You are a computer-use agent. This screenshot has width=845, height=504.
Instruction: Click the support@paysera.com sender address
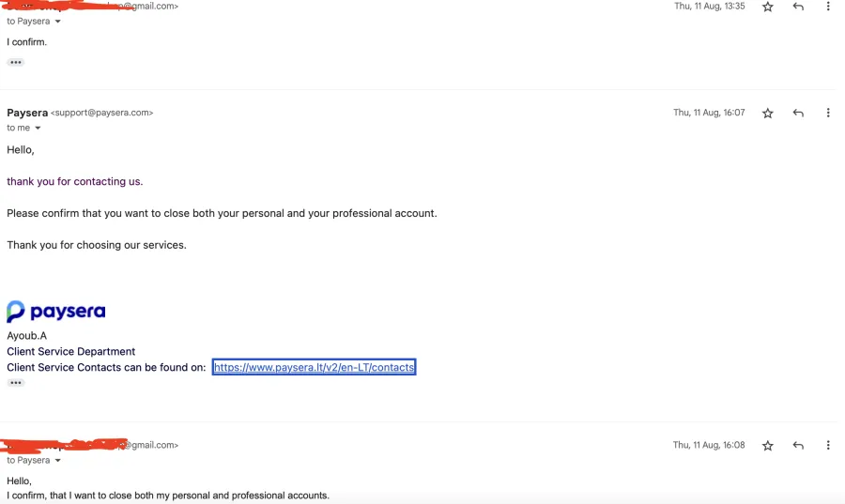click(101, 113)
